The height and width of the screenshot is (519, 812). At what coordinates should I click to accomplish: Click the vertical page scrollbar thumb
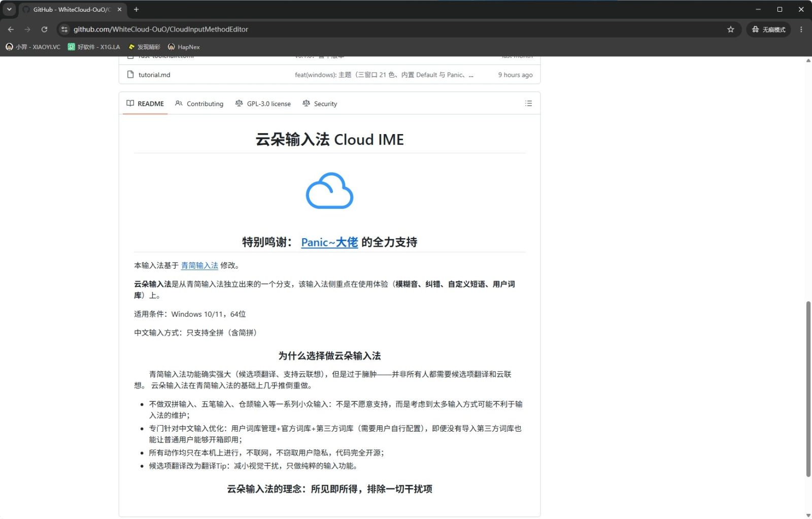click(808, 388)
